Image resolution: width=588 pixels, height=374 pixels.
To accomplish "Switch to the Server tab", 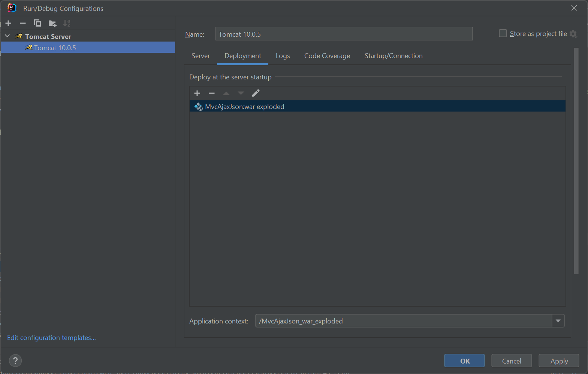I will (200, 56).
